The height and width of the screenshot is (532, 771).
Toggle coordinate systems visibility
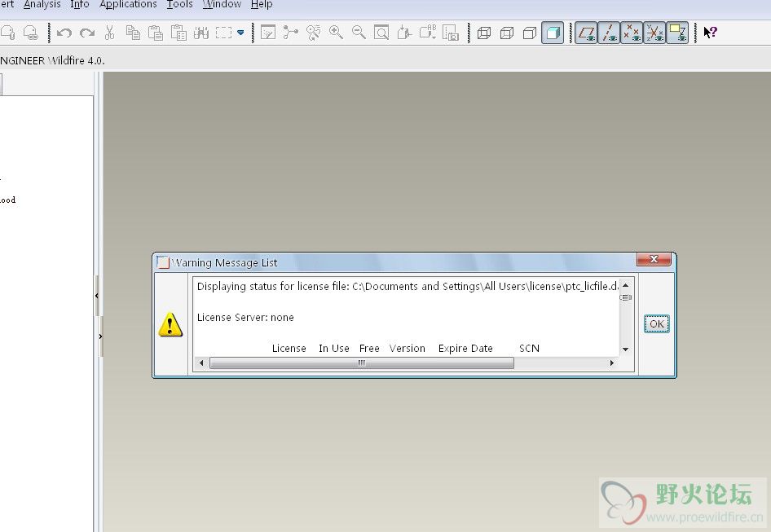point(655,33)
